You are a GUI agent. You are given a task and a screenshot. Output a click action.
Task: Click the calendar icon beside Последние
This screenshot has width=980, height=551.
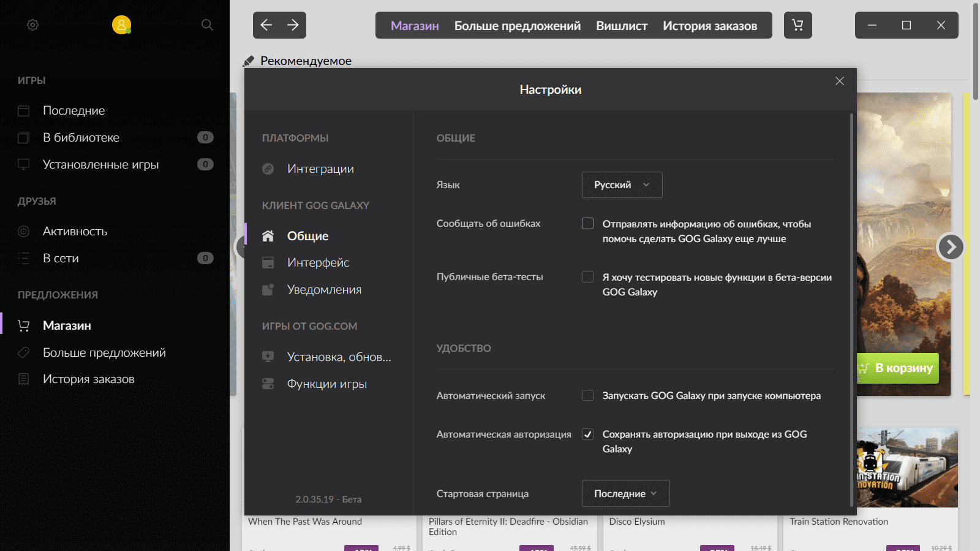[x=24, y=111]
